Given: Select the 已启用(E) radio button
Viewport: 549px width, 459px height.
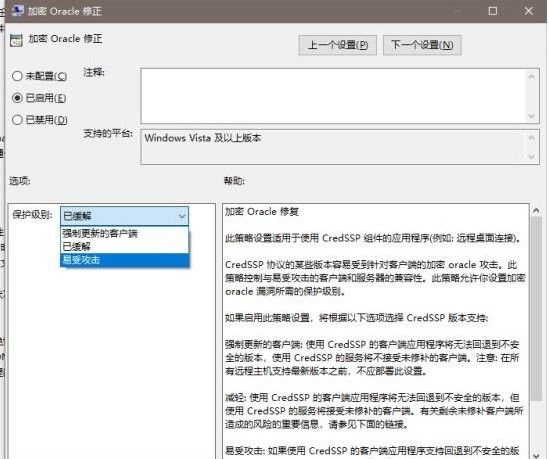Looking at the screenshot, I should pyautogui.click(x=17, y=98).
